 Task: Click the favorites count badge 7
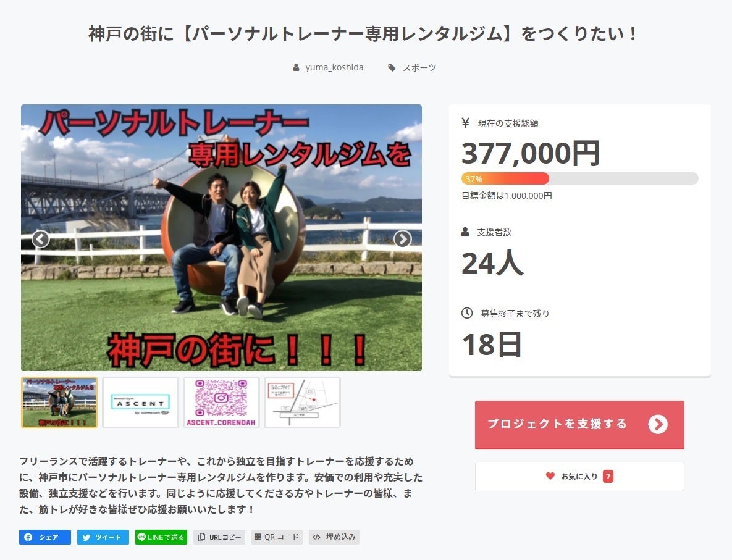tap(608, 477)
